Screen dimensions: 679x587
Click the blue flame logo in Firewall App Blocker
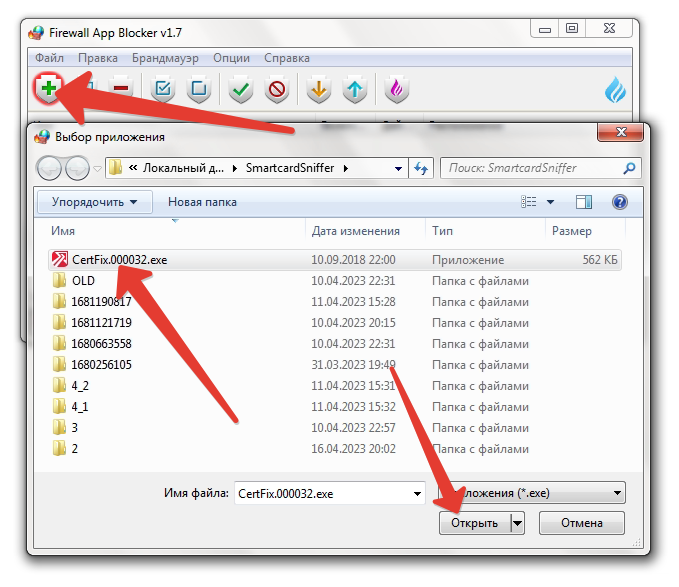coord(615,90)
